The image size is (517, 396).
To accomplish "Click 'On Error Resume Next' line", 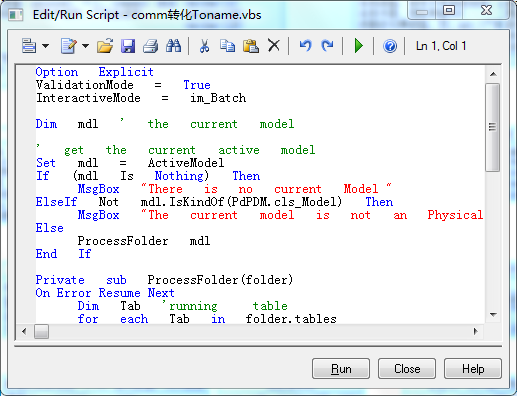I will click(x=105, y=293).
